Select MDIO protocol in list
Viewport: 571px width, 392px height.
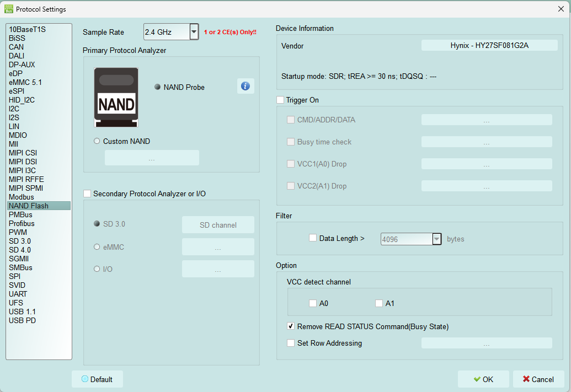click(x=39, y=135)
